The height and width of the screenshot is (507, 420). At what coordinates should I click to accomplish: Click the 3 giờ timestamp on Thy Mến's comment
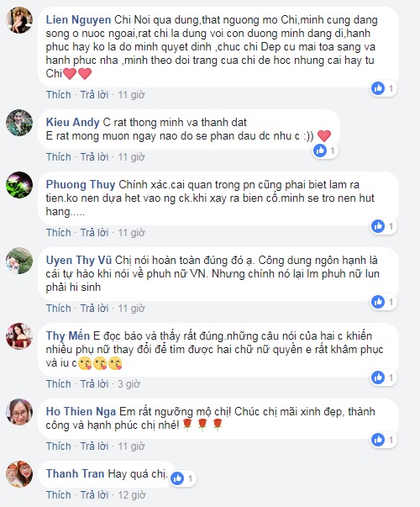129,383
